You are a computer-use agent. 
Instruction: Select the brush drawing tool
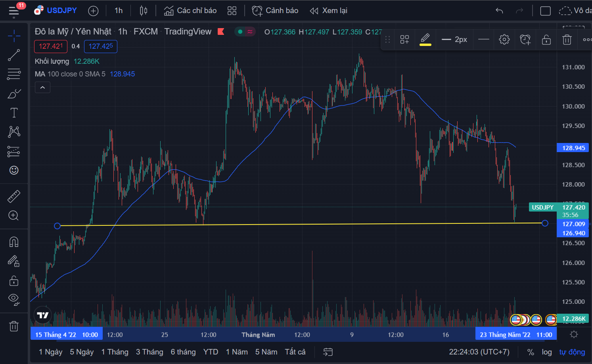[14, 93]
